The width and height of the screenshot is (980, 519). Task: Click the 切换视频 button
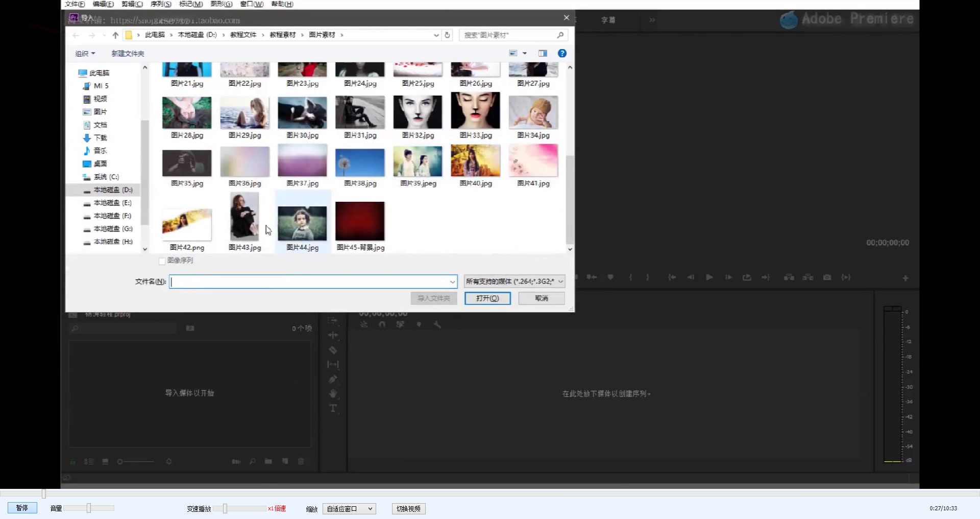(408, 509)
